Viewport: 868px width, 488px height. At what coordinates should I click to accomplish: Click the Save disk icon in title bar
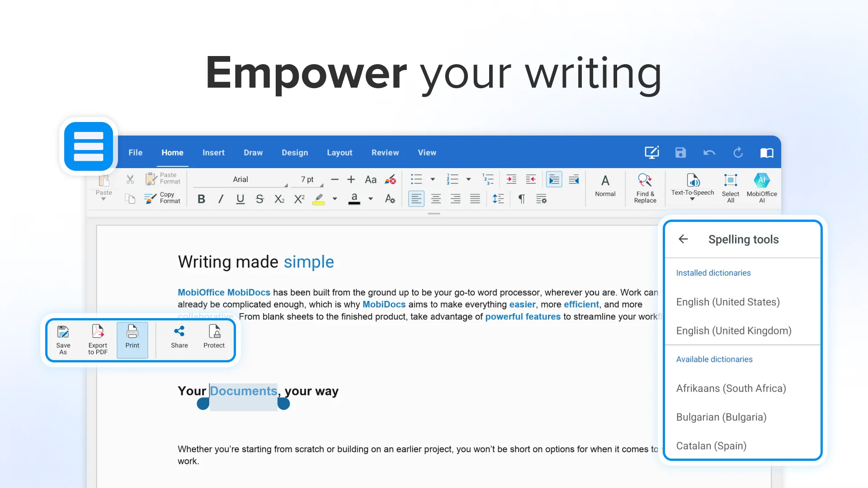pyautogui.click(x=680, y=153)
